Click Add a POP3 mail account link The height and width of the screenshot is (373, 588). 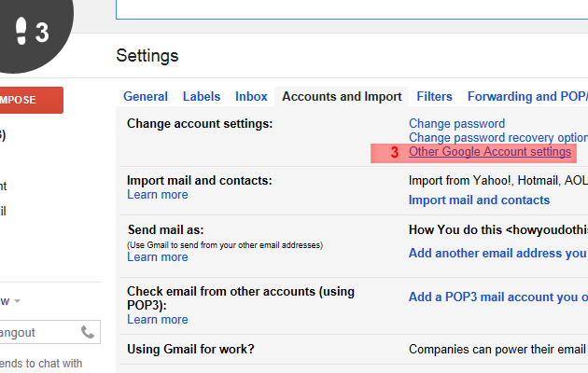pyautogui.click(x=498, y=297)
